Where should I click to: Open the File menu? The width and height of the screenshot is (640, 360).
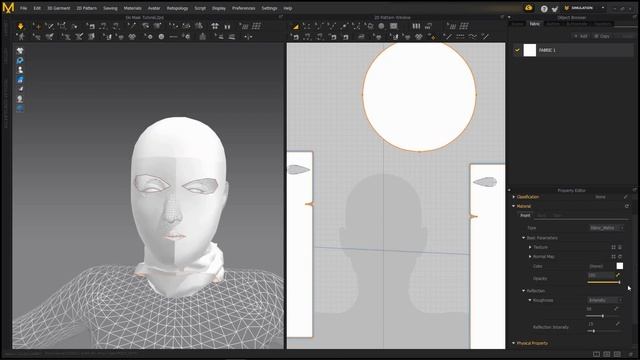[24, 8]
